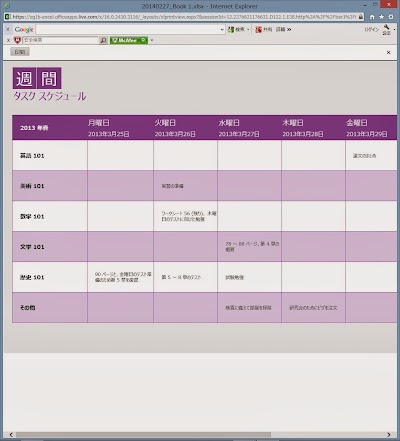This screenshot has width=400, height=441.
Task: Click the Google toolbar login link
Action: [372, 30]
